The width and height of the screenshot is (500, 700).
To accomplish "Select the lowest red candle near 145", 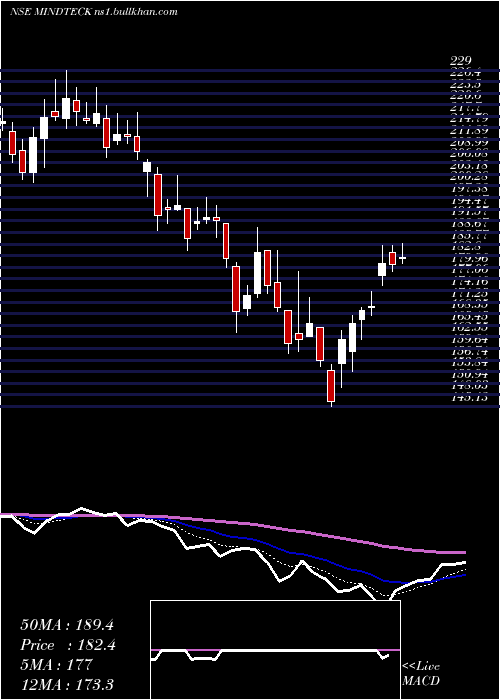I will [331, 385].
